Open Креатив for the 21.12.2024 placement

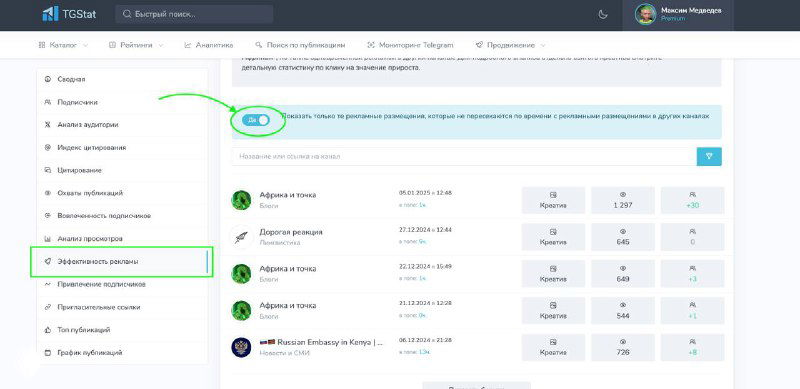point(553,310)
